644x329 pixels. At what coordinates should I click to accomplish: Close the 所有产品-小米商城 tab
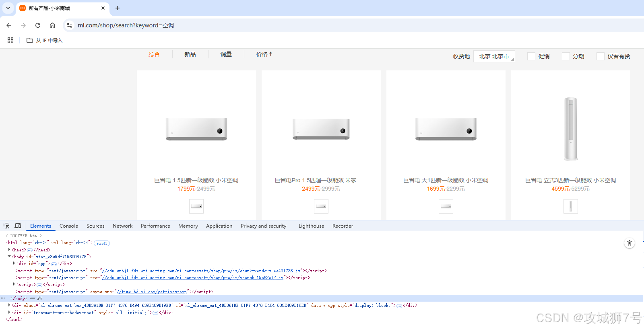[103, 8]
